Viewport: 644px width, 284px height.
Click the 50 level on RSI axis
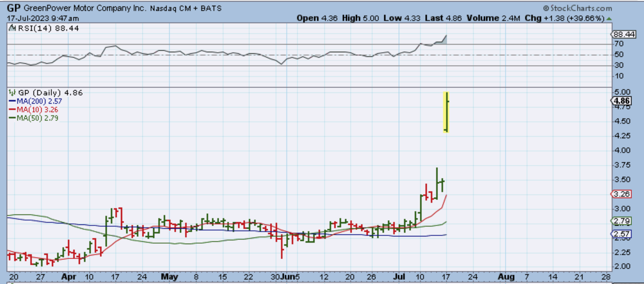[x=619, y=55]
